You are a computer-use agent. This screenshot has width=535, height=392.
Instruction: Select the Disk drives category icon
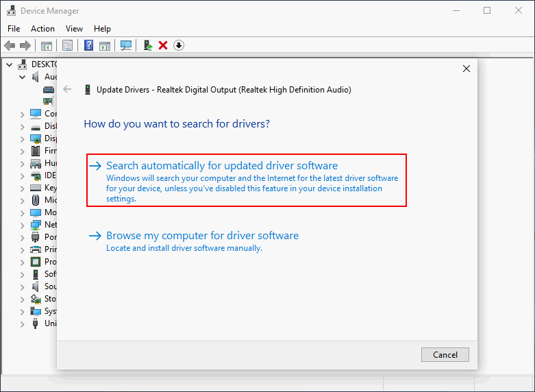36,127
